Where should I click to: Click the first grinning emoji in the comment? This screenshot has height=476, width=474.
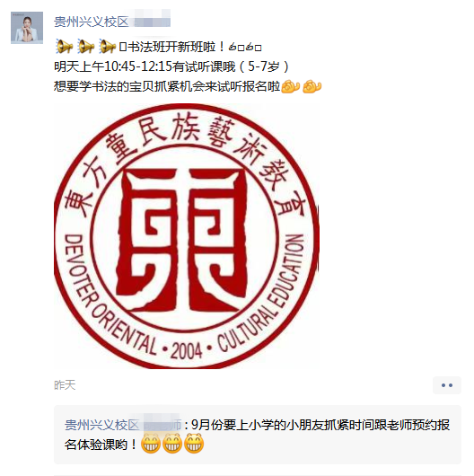[151, 444]
